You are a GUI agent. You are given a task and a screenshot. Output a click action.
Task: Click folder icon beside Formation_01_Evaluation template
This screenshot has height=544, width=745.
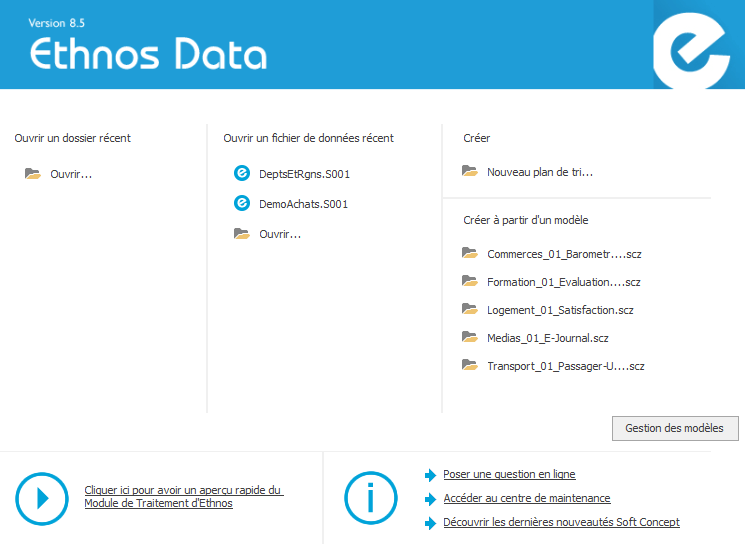470,281
